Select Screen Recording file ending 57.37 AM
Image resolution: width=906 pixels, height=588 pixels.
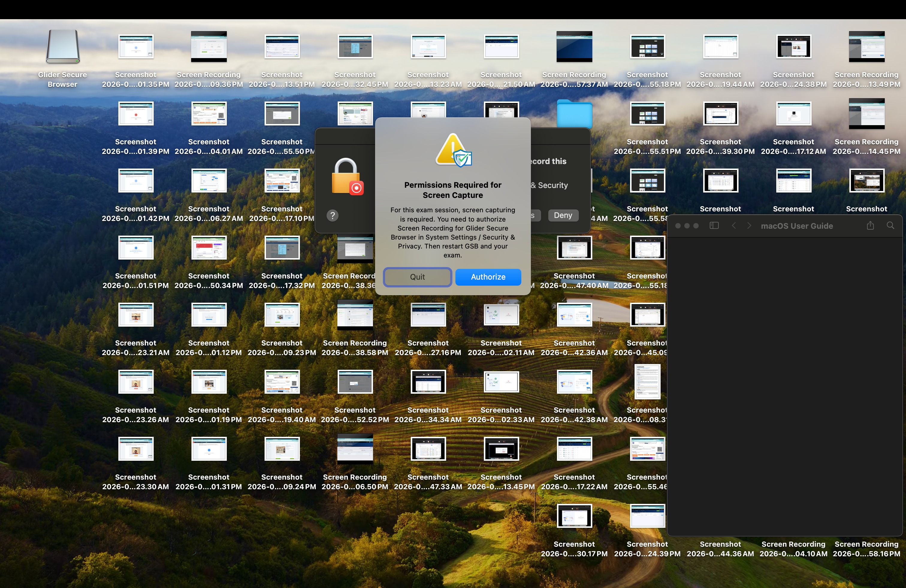(x=574, y=46)
